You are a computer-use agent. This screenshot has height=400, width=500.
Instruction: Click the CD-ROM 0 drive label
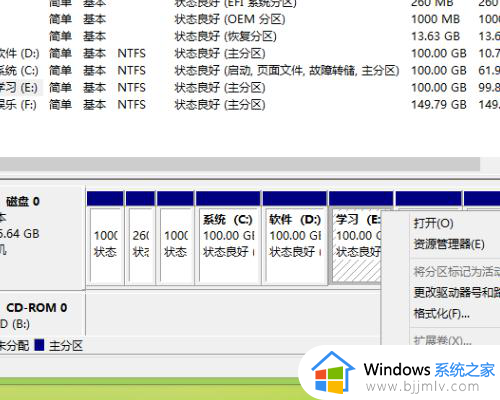pos(37,308)
